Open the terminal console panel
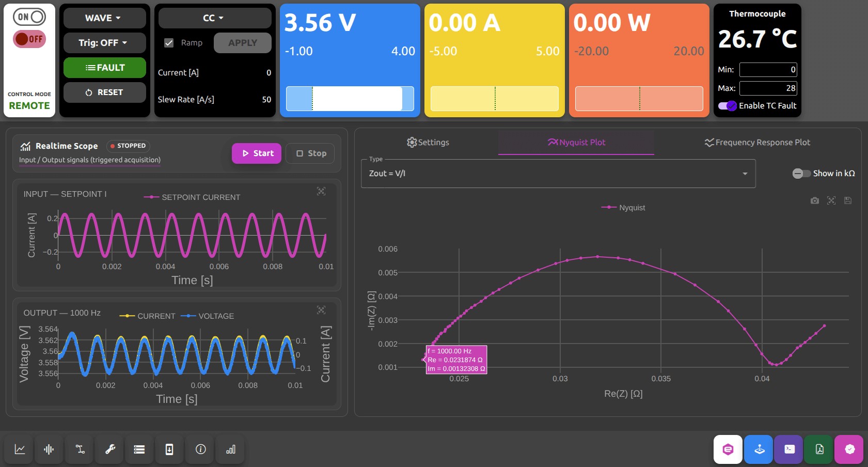The width and height of the screenshot is (868, 467). coord(789,449)
